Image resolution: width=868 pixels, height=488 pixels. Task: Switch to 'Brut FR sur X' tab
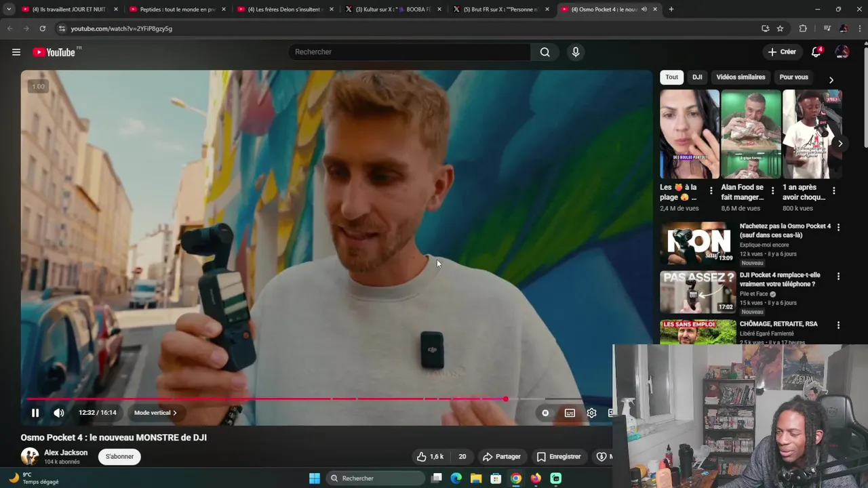click(500, 9)
